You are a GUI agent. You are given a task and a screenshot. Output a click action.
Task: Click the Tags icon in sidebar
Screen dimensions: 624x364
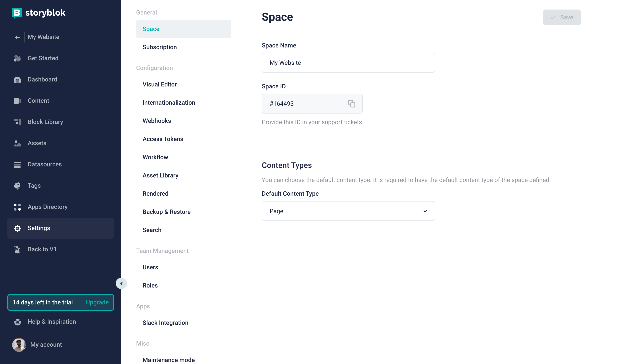pos(17,186)
